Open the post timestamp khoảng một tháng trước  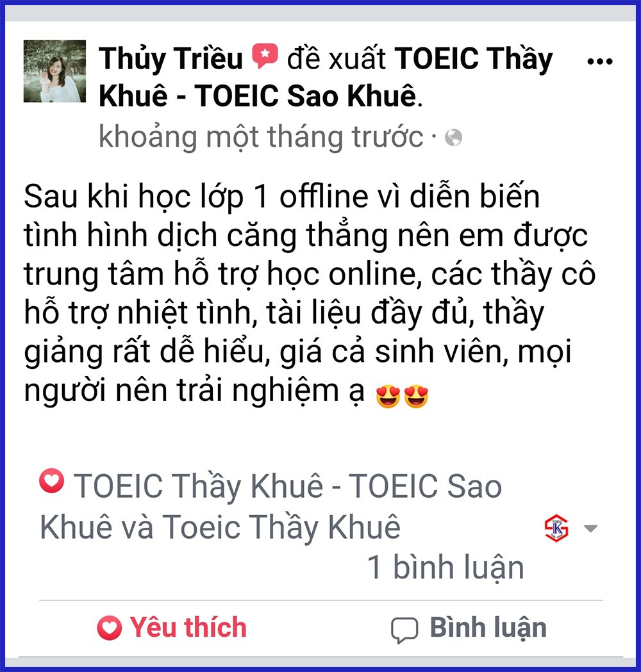point(261,137)
